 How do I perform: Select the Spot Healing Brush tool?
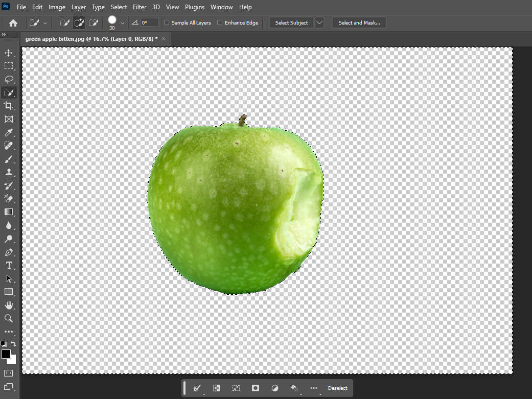9,146
